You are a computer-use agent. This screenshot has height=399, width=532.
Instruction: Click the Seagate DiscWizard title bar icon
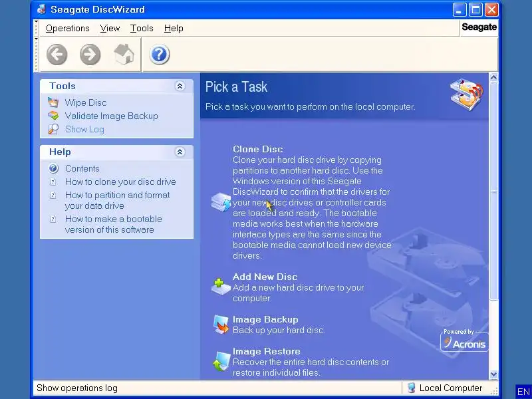click(x=42, y=9)
